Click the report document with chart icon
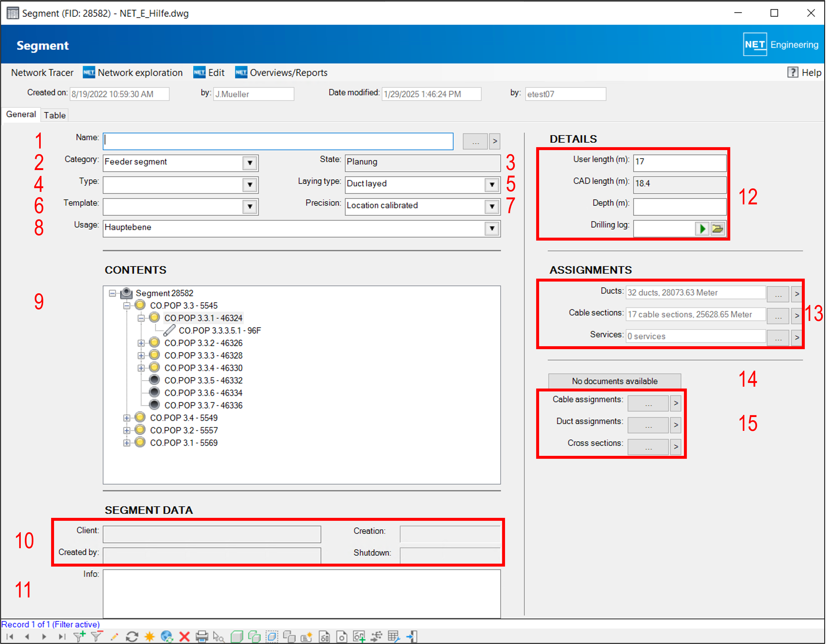 pos(324,636)
